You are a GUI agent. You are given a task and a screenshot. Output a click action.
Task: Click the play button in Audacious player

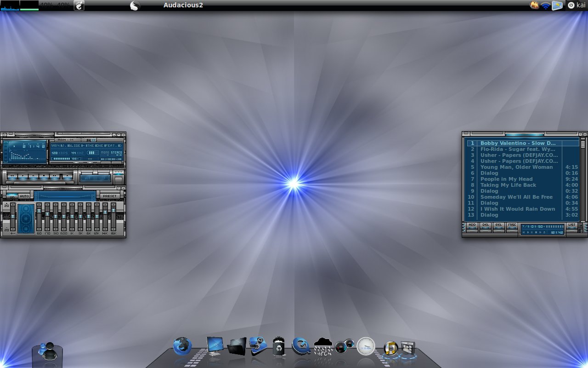click(x=23, y=176)
